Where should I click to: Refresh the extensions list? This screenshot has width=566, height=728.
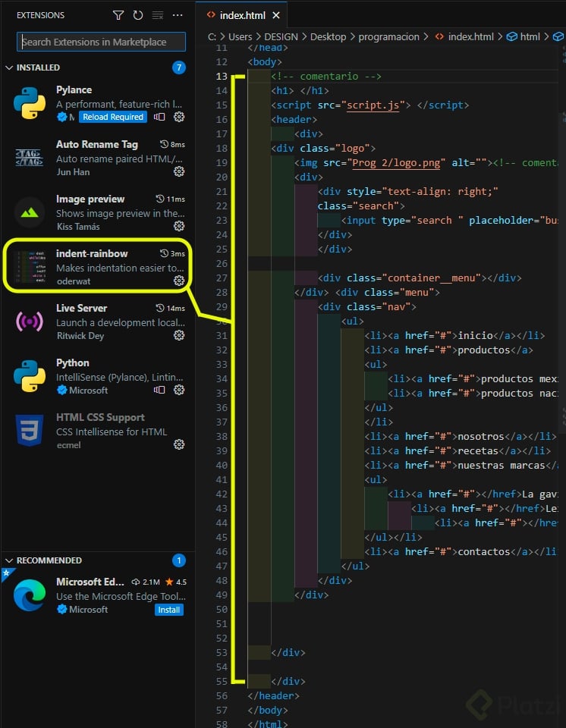pos(138,15)
